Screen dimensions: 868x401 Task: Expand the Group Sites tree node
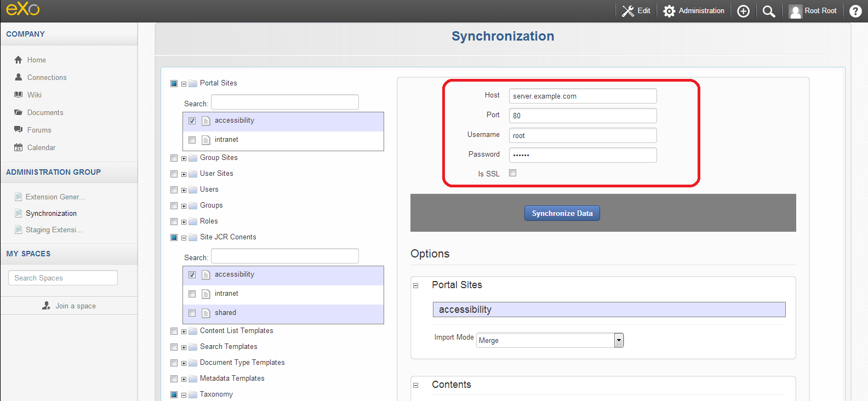[x=184, y=158]
